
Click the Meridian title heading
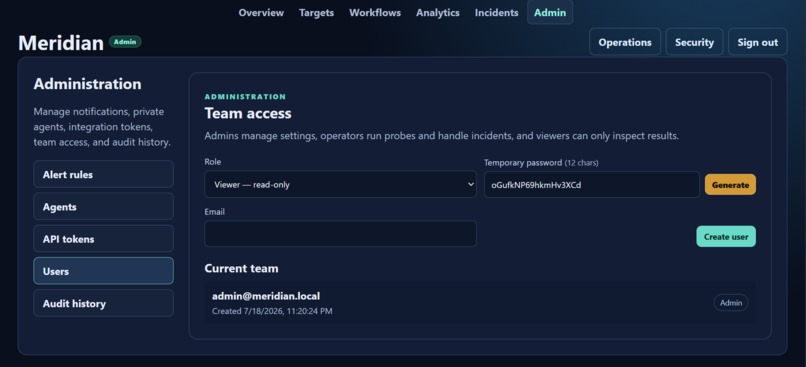coord(61,43)
